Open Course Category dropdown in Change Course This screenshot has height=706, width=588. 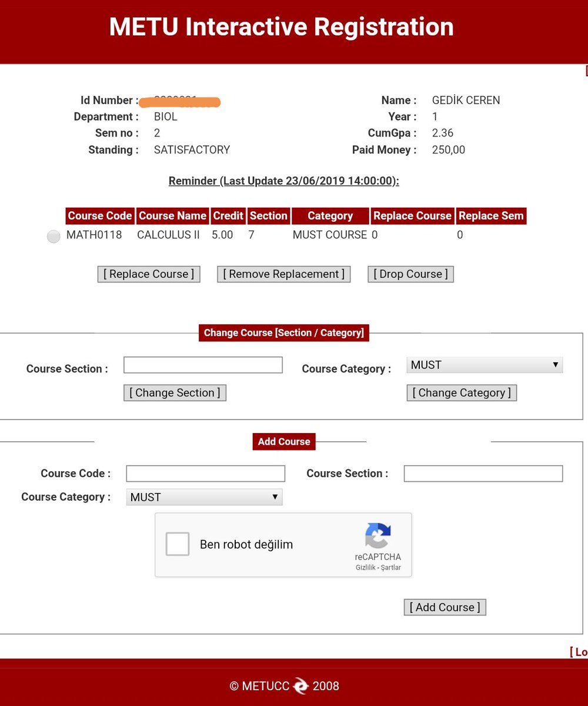point(485,365)
